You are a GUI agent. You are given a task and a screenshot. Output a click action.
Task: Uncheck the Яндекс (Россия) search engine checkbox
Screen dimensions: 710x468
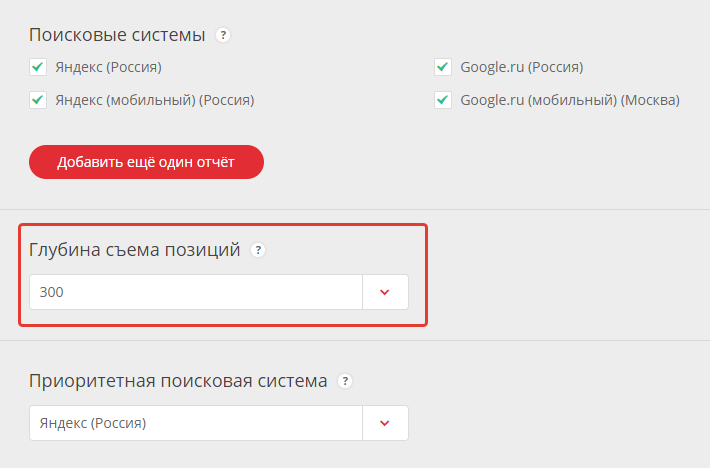(38, 67)
